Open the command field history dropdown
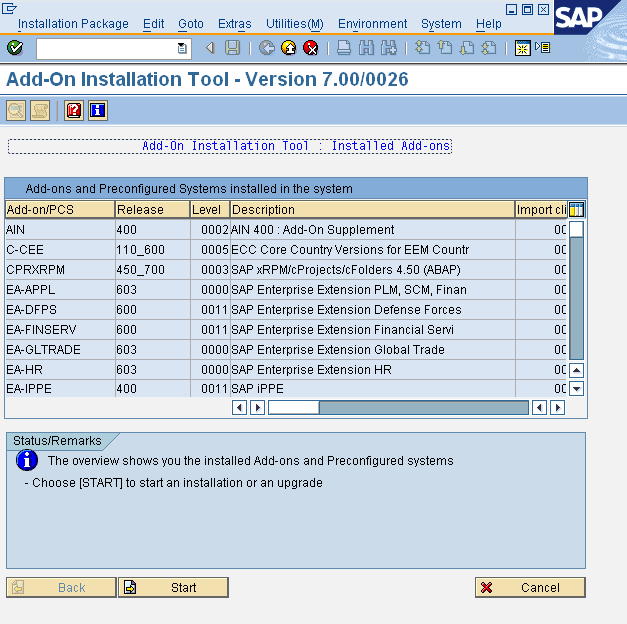 pyautogui.click(x=182, y=48)
